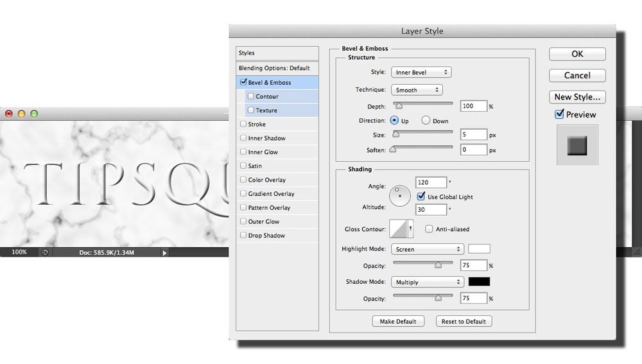Viewport: 642px width, 364px height.
Task: Select Styles in the left list
Action: [277, 53]
